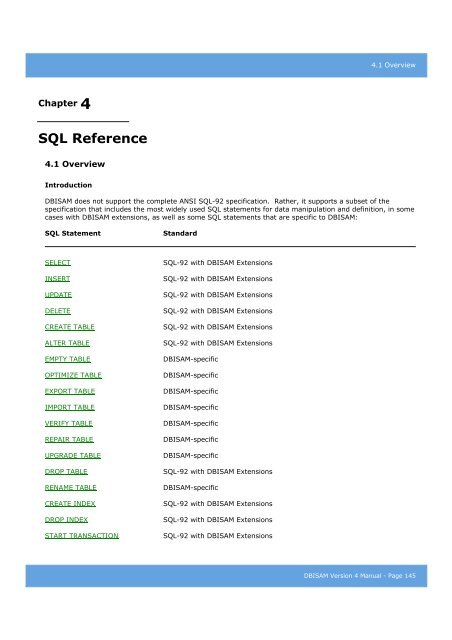This screenshot has width=452, height=640.
Task: Click the Standard value in the START TRANSACTION row
Action: [x=218, y=536]
